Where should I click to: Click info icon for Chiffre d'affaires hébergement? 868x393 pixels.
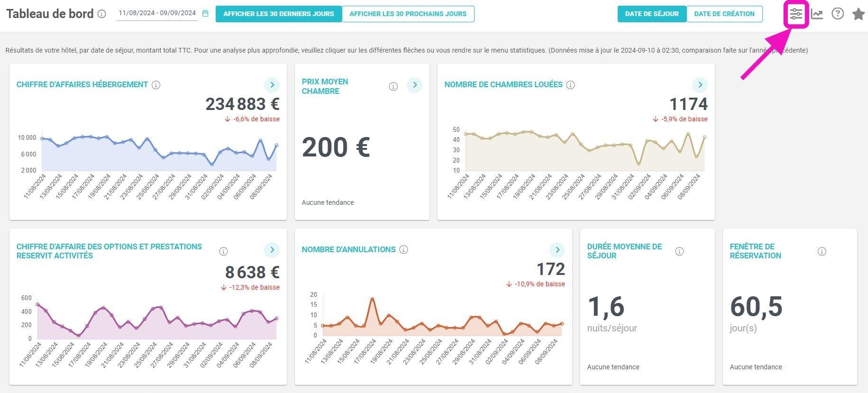point(156,85)
